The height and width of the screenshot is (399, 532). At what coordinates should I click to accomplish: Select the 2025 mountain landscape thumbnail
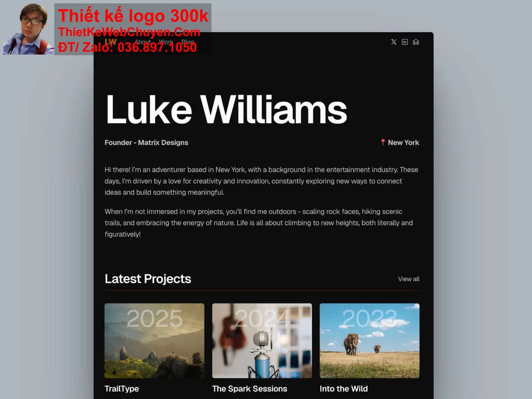[x=154, y=340]
